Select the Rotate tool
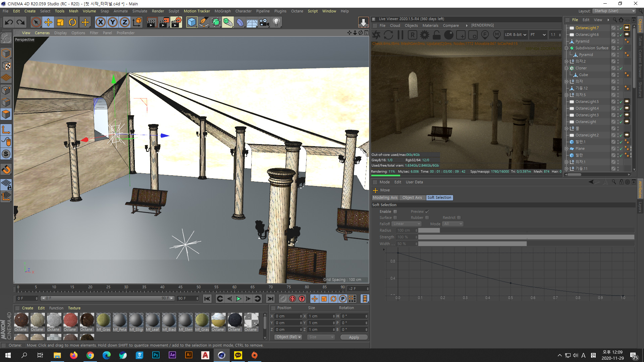This screenshot has height=362, width=644. pyautogui.click(x=72, y=22)
